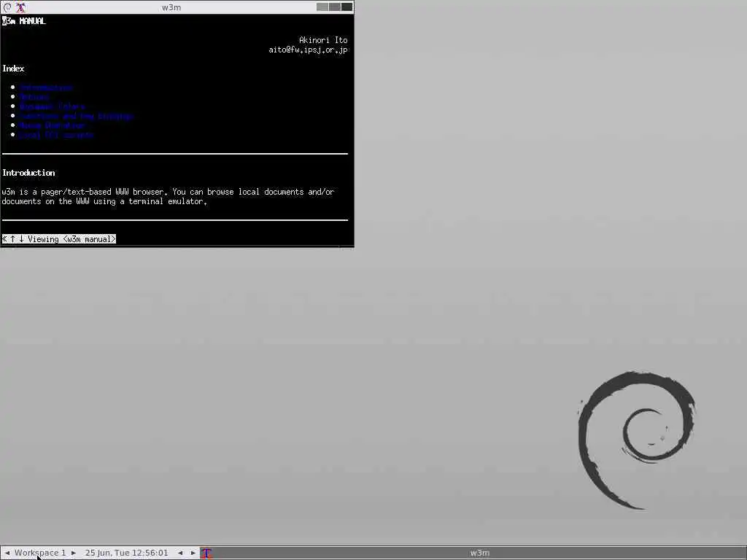The height and width of the screenshot is (560, 747).
Task: Open the Local CGI scripts link
Action: [56, 135]
